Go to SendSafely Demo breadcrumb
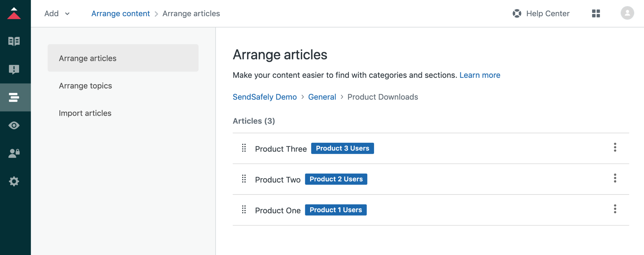Screen dimensions: 644x255 (x=265, y=97)
